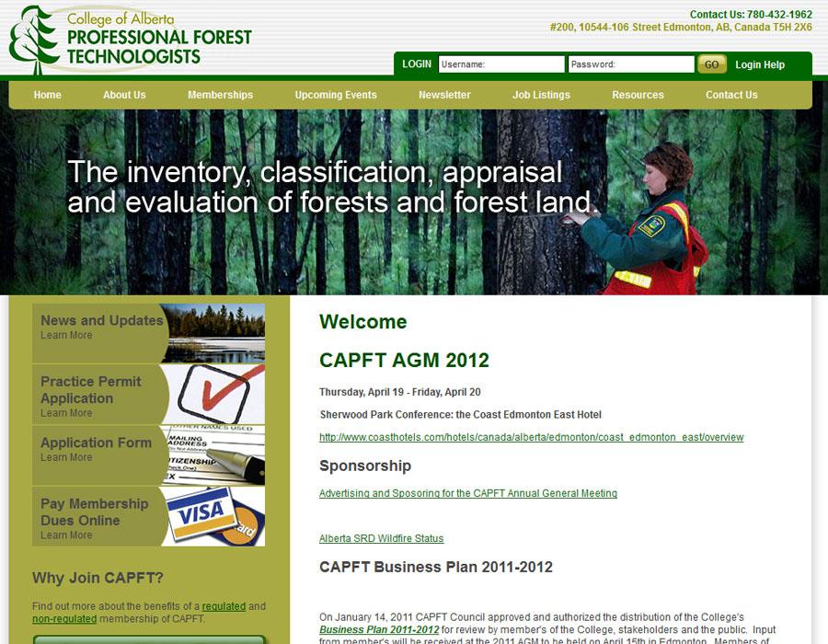
Task: Click the Application Form heading
Action: 96,443
